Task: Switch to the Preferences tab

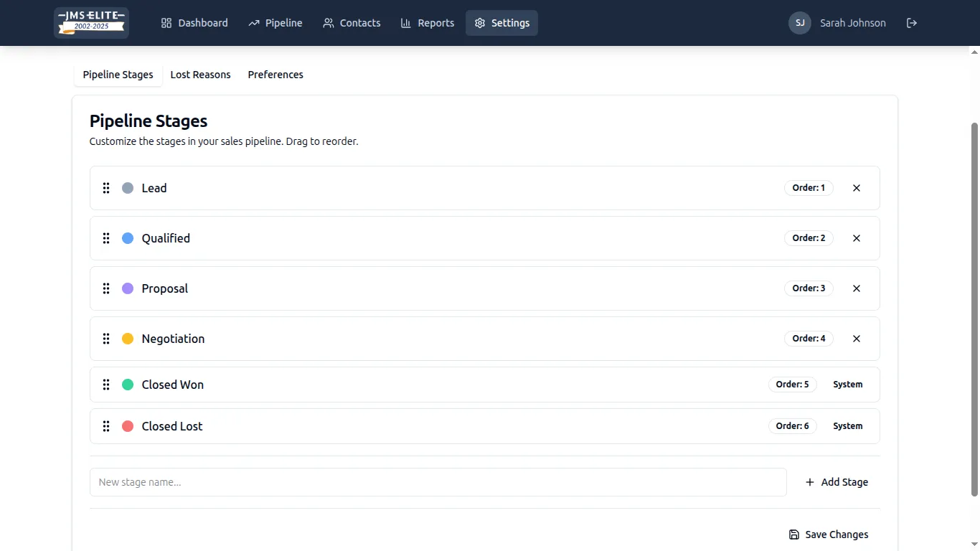Action: tap(275, 75)
